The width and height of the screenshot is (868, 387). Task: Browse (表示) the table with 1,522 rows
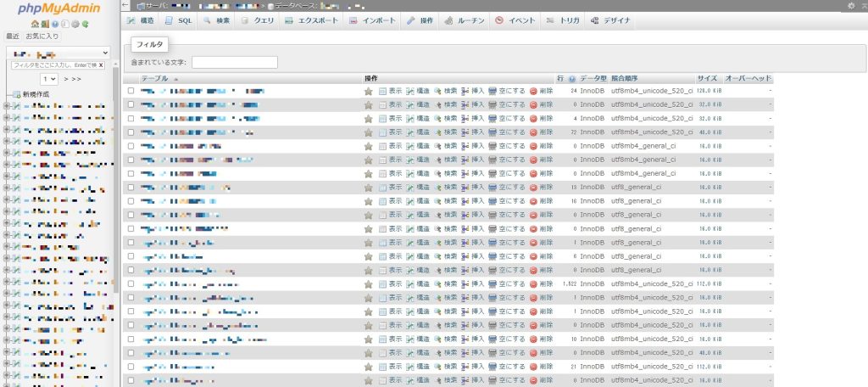pos(390,283)
